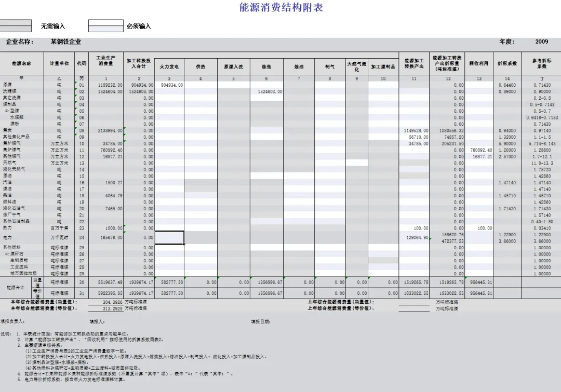Select the 液化天然气 row label

14,169
